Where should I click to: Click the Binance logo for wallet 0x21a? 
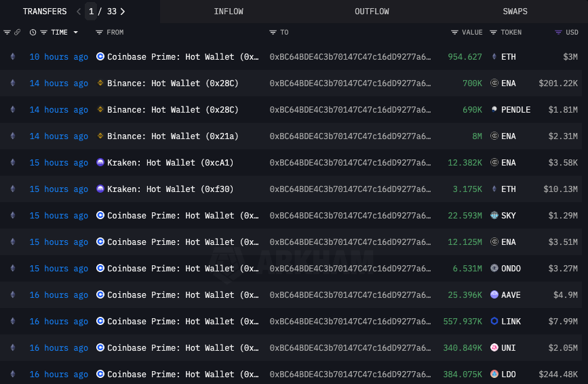(x=100, y=136)
